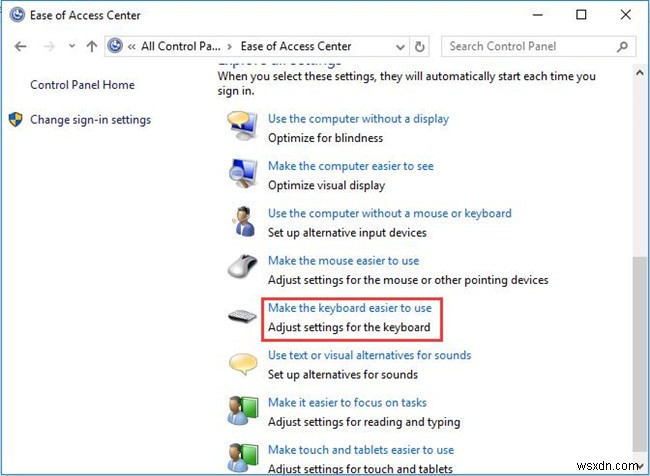650x476 pixels.
Task: Maximize the Ease of Access Center window
Action: click(581, 15)
